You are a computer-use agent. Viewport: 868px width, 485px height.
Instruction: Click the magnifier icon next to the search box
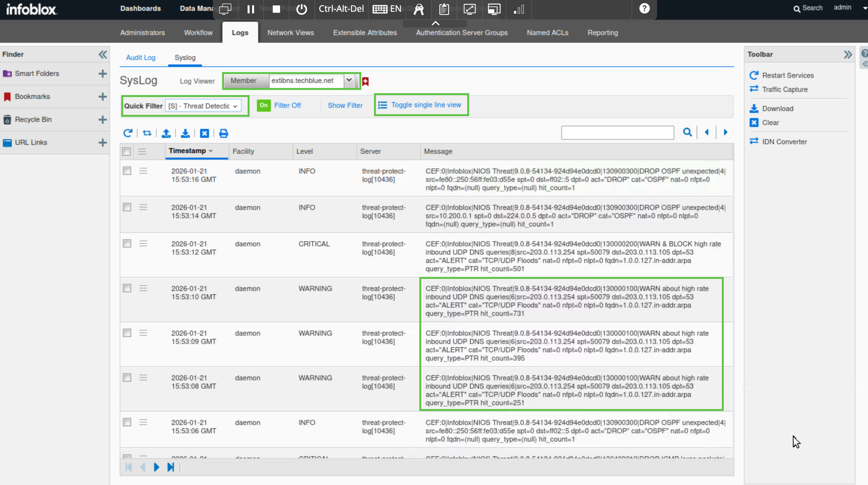(687, 132)
